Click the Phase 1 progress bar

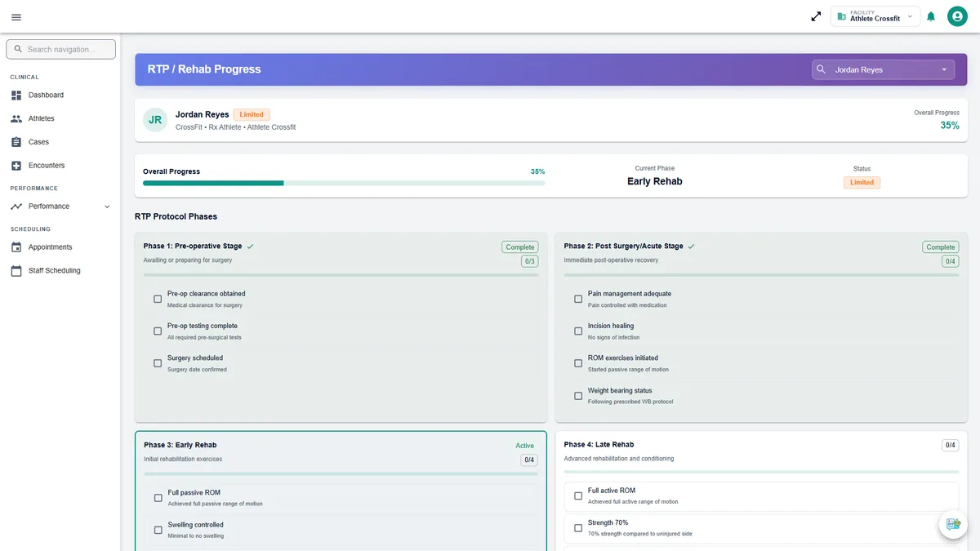click(x=341, y=275)
